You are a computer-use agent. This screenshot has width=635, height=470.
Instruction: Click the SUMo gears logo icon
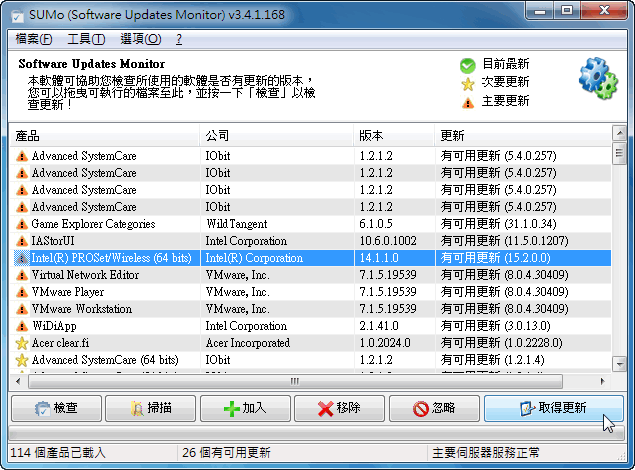coord(598,79)
